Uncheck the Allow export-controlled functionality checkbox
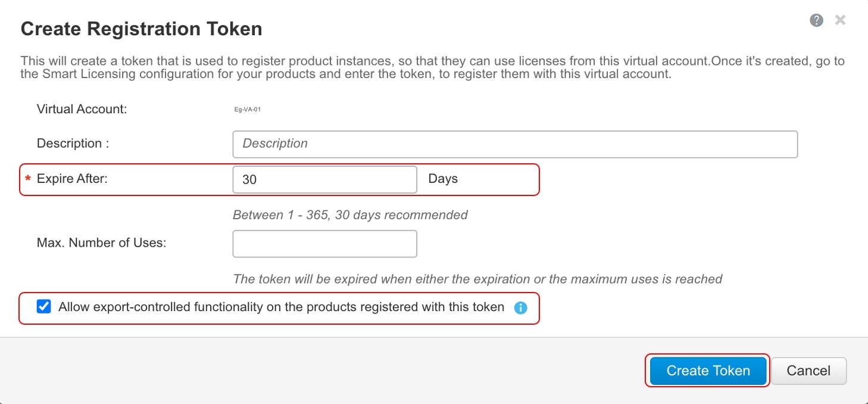This screenshot has height=404, width=868. [43, 307]
